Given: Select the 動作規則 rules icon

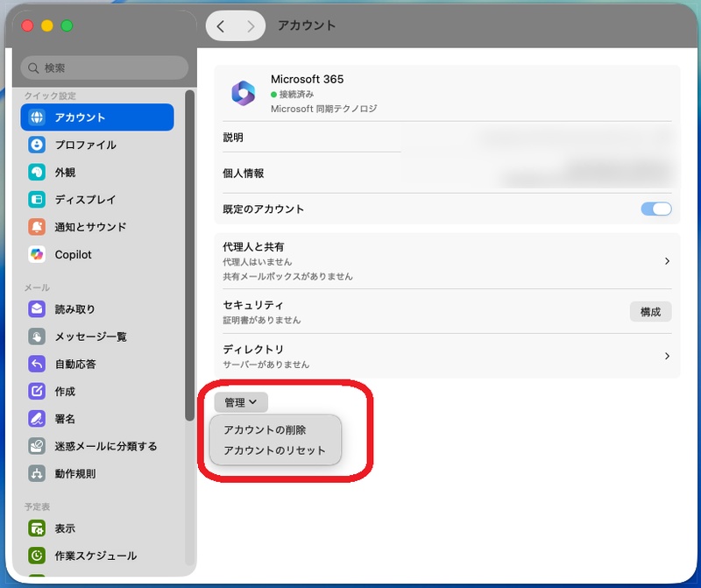Looking at the screenshot, I should pyautogui.click(x=37, y=473).
